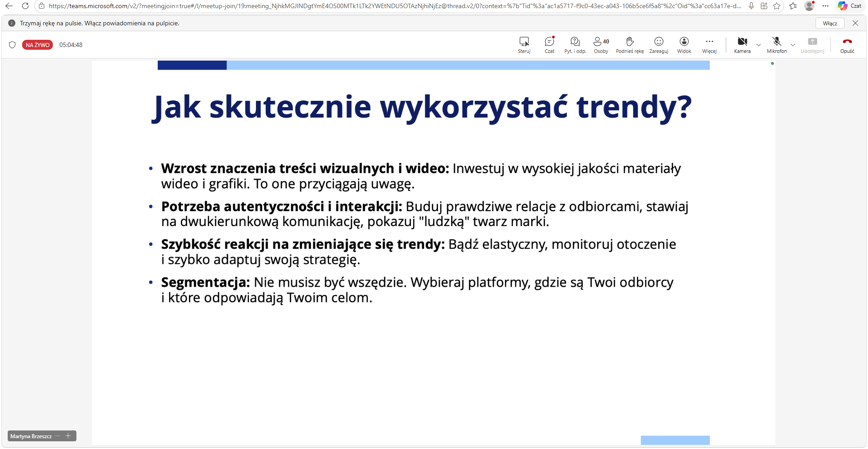Unmute the Mikrofon
Viewport: 868px width, 449px height.
point(777,45)
